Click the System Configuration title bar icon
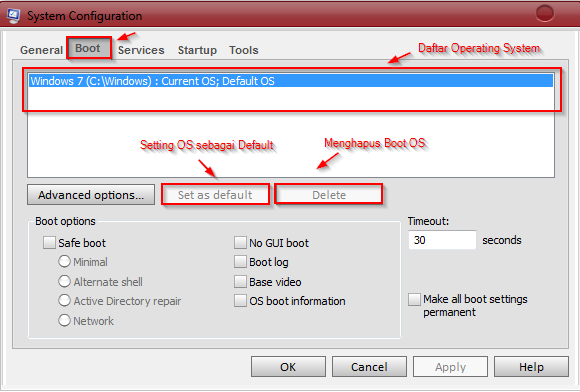The height and width of the screenshot is (392, 580). click(13, 16)
